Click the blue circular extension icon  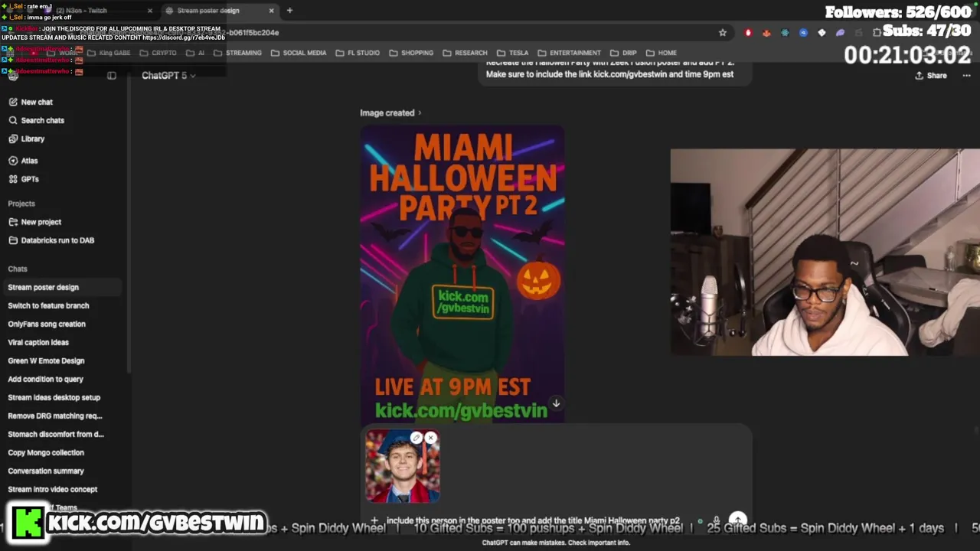click(x=803, y=33)
